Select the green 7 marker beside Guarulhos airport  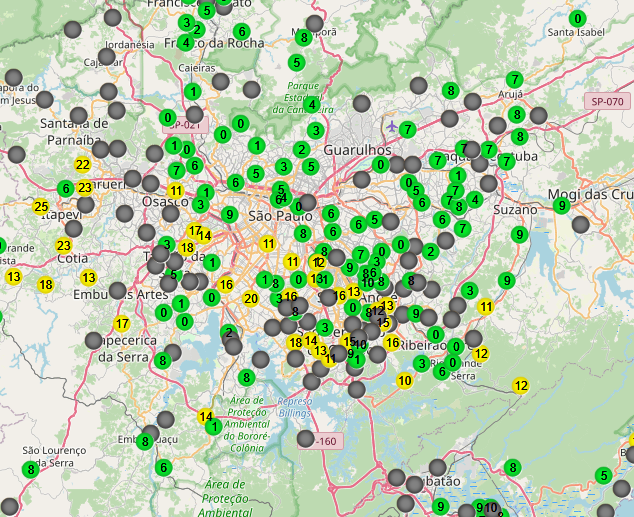407,129
